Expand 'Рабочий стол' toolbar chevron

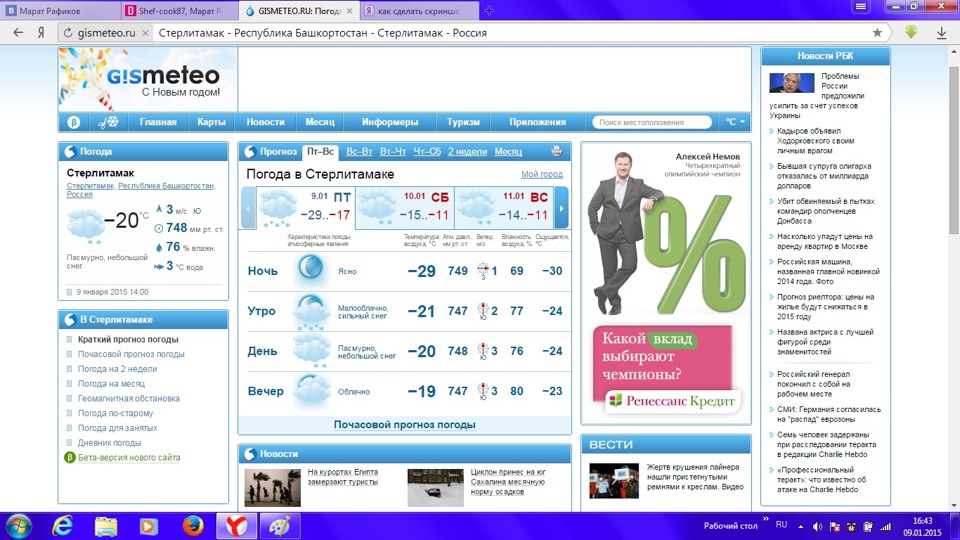tap(766, 520)
